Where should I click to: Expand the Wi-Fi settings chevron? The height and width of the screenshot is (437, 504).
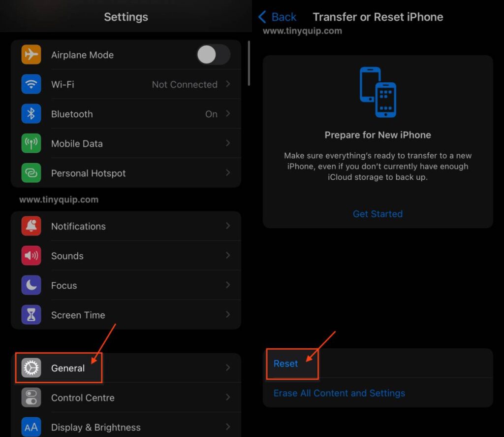pos(227,84)
